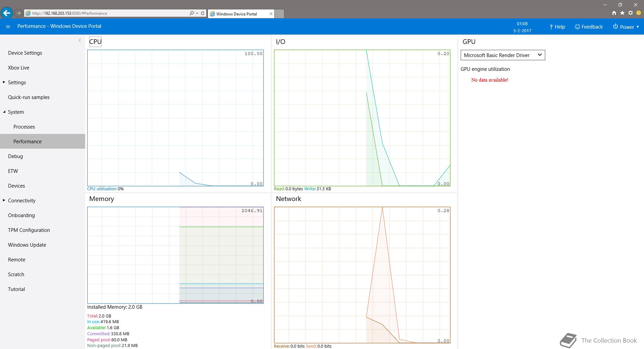Open the Onboarding page
The height and width of the screenshot is (349, 644).
pyautogui.click(x=21, y=215)
